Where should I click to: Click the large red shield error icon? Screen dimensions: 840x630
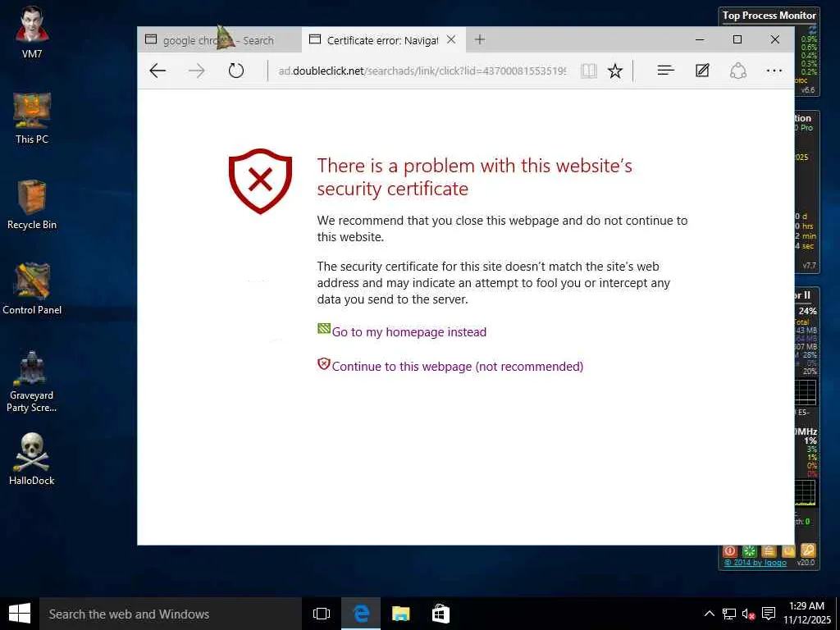[260, 181]
